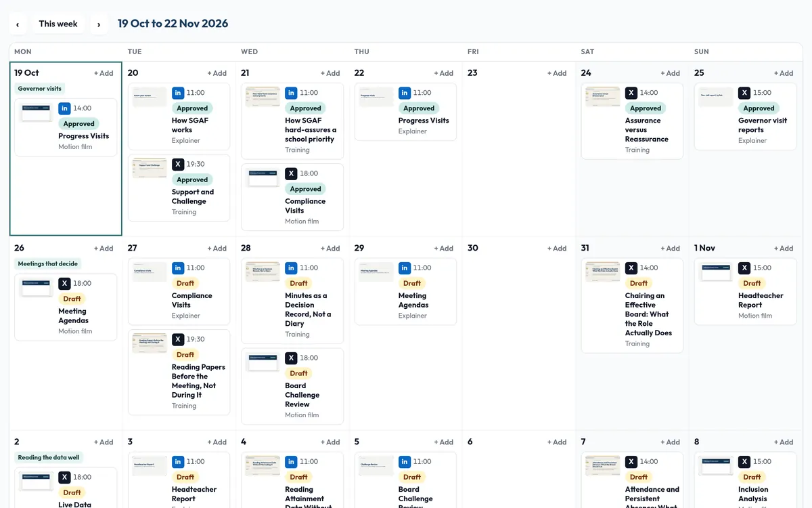812x508 pixels.
Task: Add a post on Wednesday 28
Action: pos(330,249)
